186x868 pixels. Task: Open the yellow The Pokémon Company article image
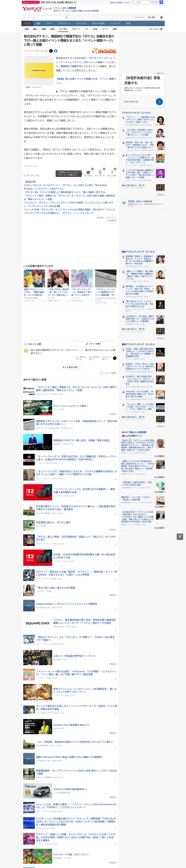(x=39, y=71)
